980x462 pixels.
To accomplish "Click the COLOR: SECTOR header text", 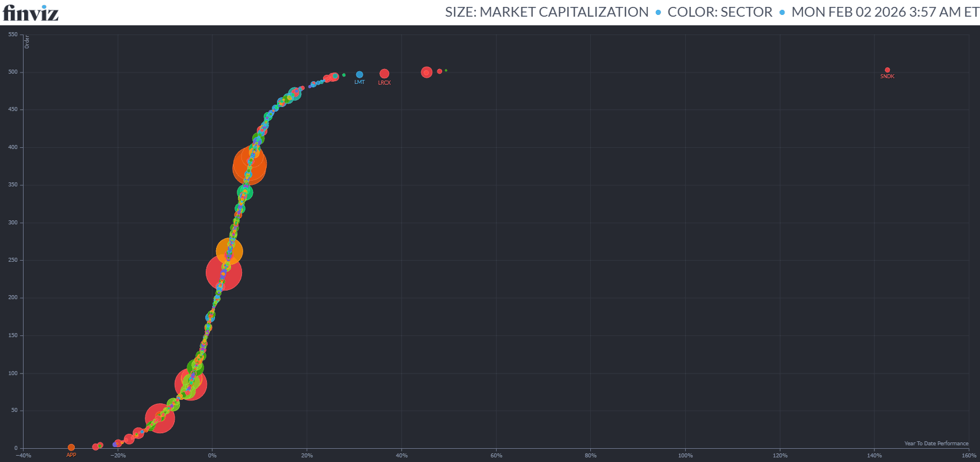I will point(720,12).
